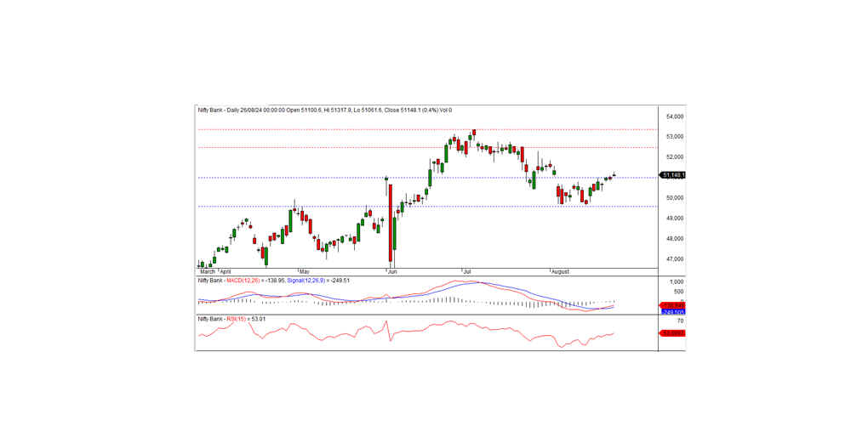Click the 49,000 price axis label
The width and height of the screenshot is (868, 443).
click(675, 219)
